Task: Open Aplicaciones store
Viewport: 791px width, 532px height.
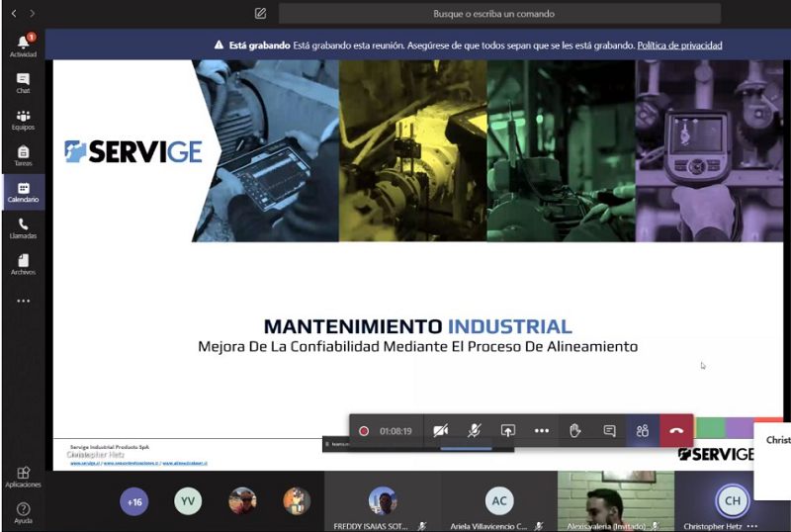Action: tap(23, 477)
